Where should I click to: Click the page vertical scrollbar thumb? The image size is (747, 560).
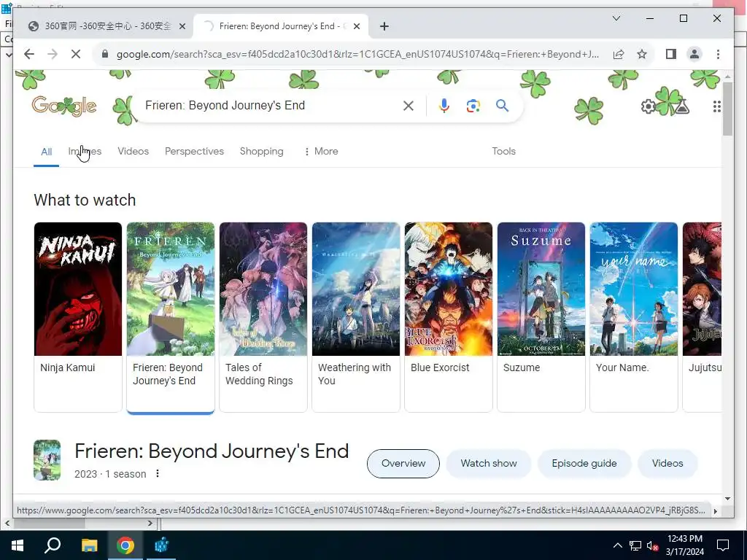727,109
